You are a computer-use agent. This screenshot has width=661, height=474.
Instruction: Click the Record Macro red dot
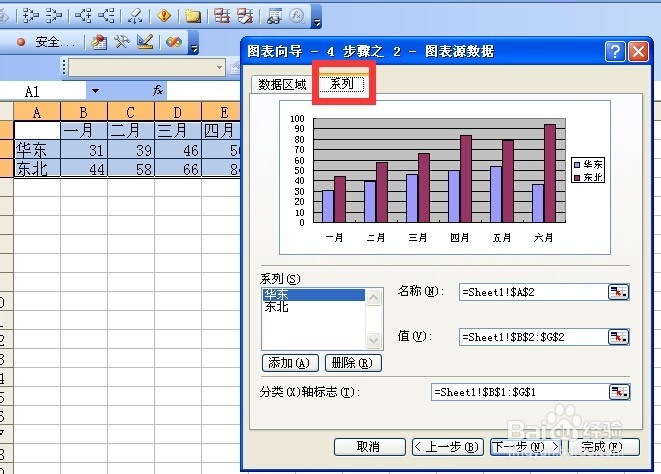21,42
